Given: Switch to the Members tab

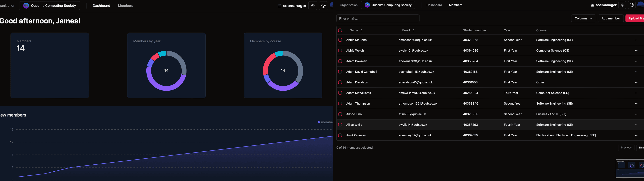Looking at the screenshot, I should coord(455,5).
